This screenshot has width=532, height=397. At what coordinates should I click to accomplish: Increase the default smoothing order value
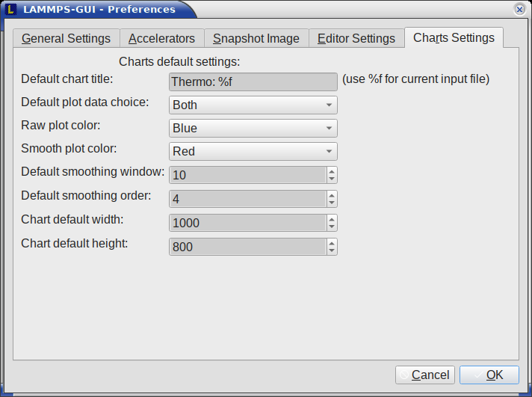coord(332,194)
